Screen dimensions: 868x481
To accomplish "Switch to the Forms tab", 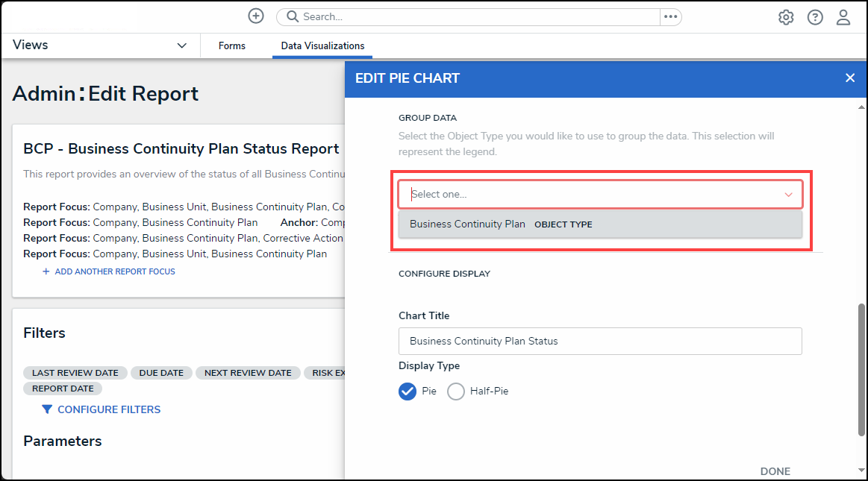I will click(x=232, y=46).
